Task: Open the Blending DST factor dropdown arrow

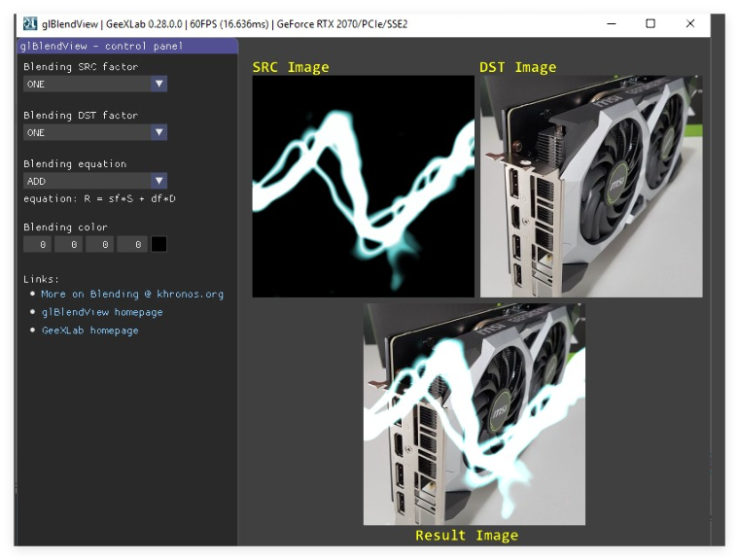Action: pos(159,132)
